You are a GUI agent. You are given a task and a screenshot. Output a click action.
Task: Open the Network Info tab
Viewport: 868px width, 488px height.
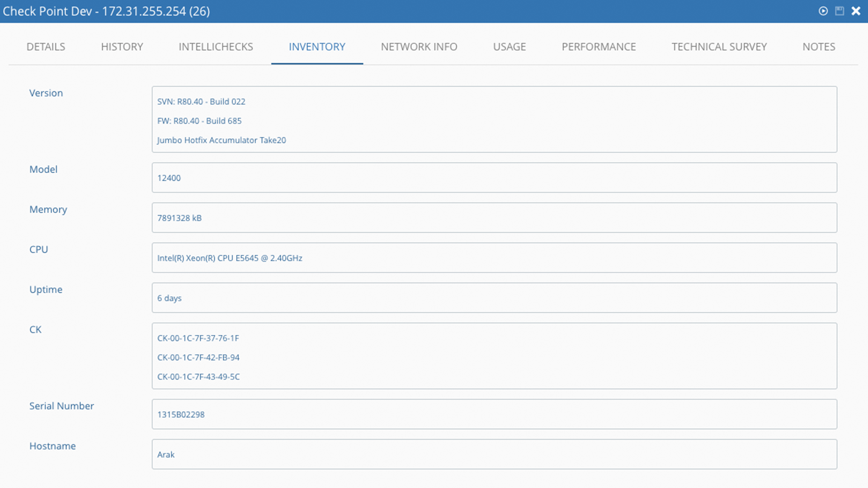click(x=419, y=47)
